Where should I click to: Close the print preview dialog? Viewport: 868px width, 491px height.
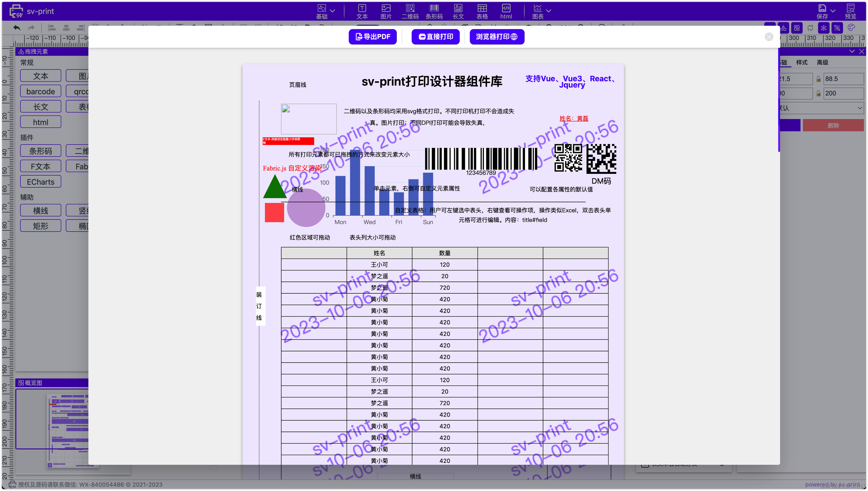point(769,37)
